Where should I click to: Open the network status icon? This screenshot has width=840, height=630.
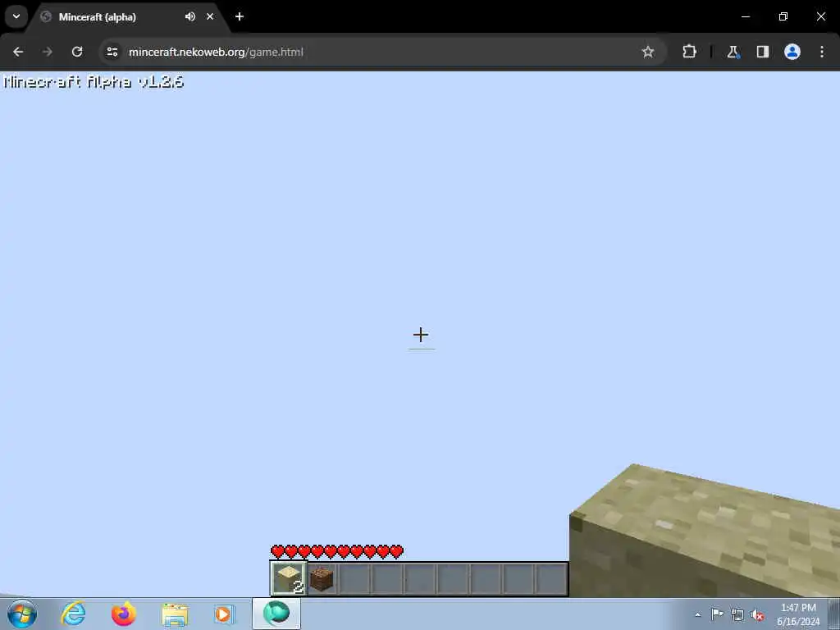[737, 615]
